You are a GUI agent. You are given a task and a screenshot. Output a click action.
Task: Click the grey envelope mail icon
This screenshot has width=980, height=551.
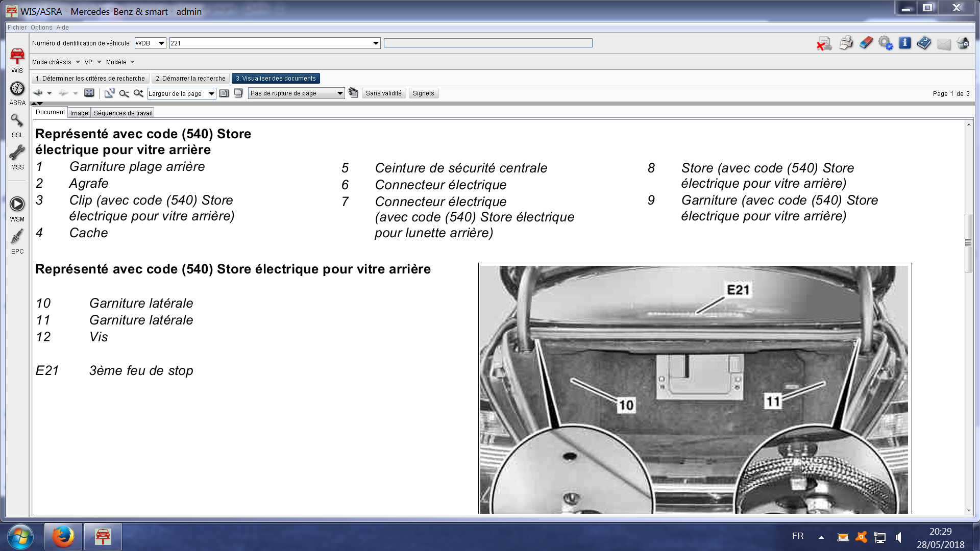944,44
